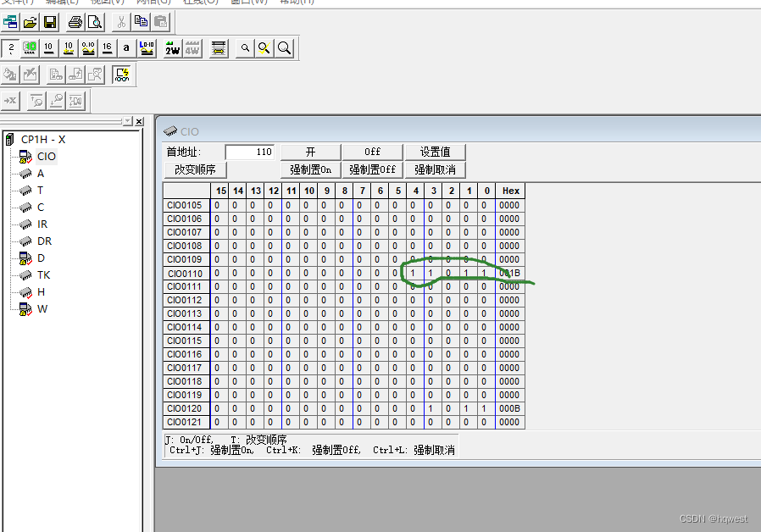Select H area in tree
The height and width of the screenshot is (532, 761).
41,292
